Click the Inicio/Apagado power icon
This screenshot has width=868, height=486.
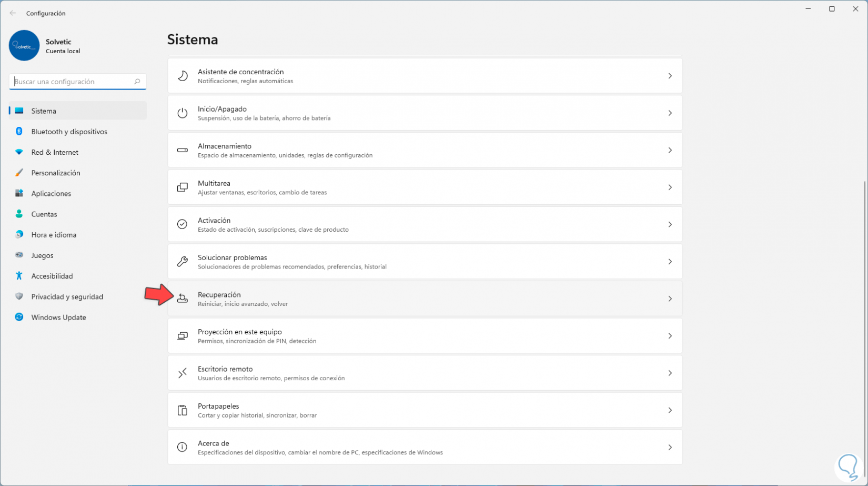(x=183, y=113)
